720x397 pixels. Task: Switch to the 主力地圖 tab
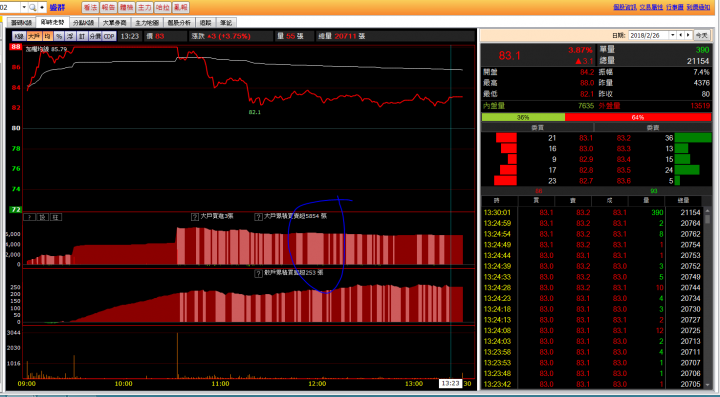pyautogui.click(x=147, y=22)
